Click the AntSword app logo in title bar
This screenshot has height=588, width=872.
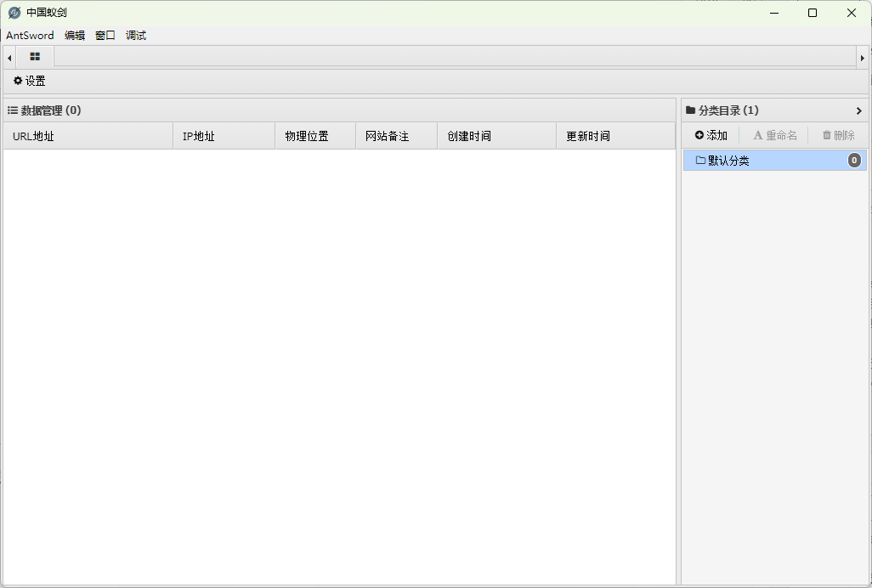coord(14,13)
